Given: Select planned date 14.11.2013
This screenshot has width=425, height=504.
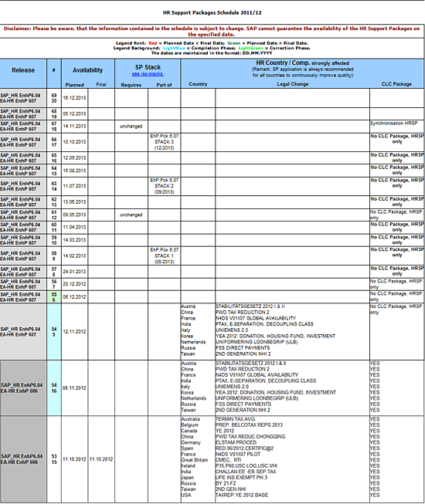Looking at the screenshot, I should [74, 127].
